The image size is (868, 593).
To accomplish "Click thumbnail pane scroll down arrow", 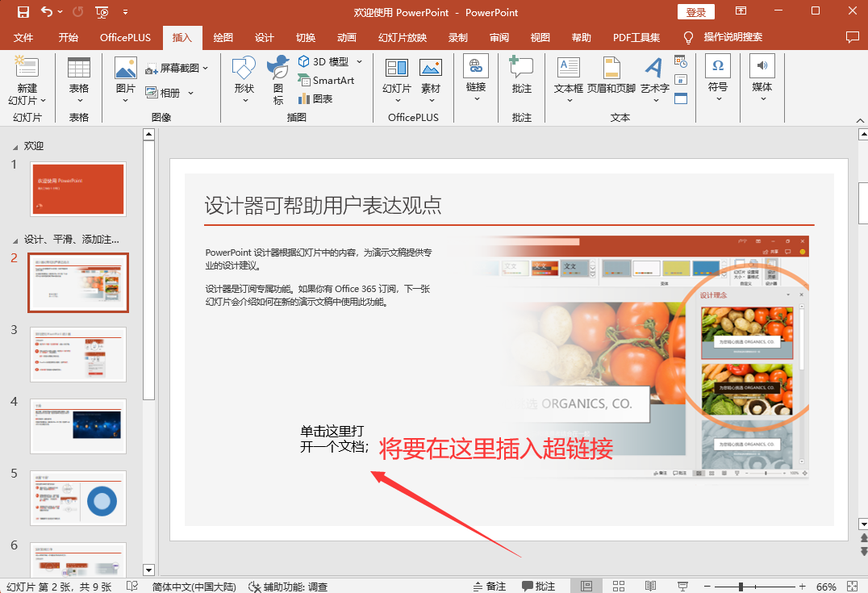I will click(x=148, y=570).
